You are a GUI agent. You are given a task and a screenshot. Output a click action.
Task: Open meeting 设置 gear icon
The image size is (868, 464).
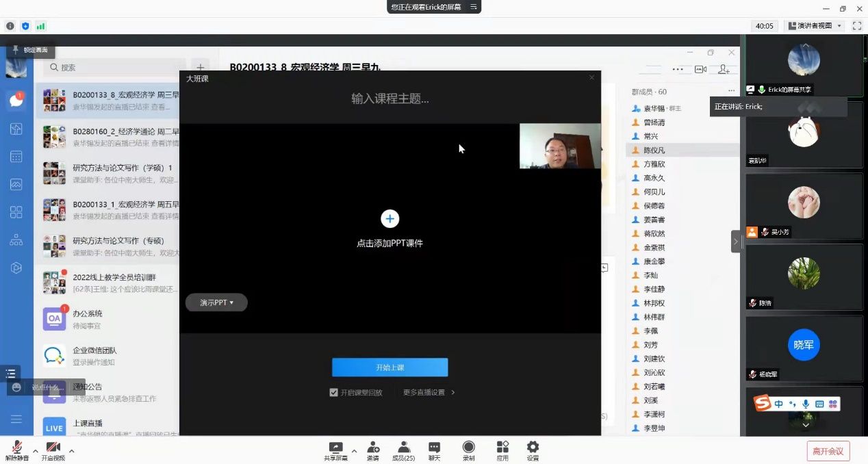pos(533,448)
